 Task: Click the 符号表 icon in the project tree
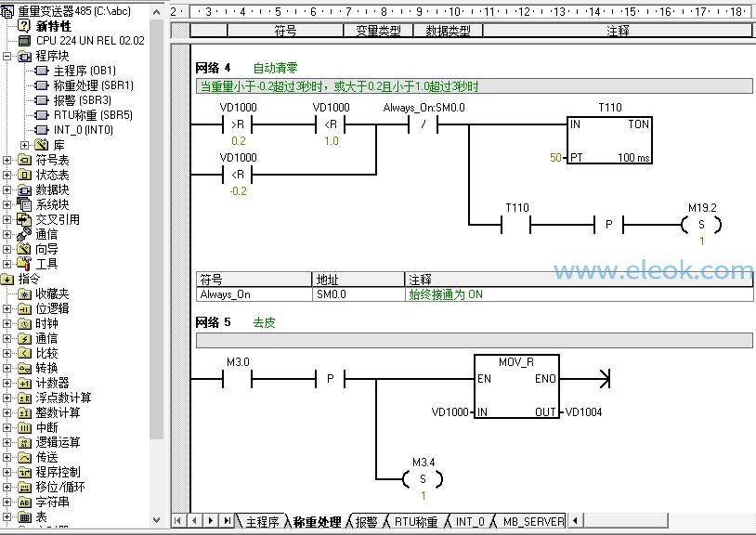coord(24,160)
